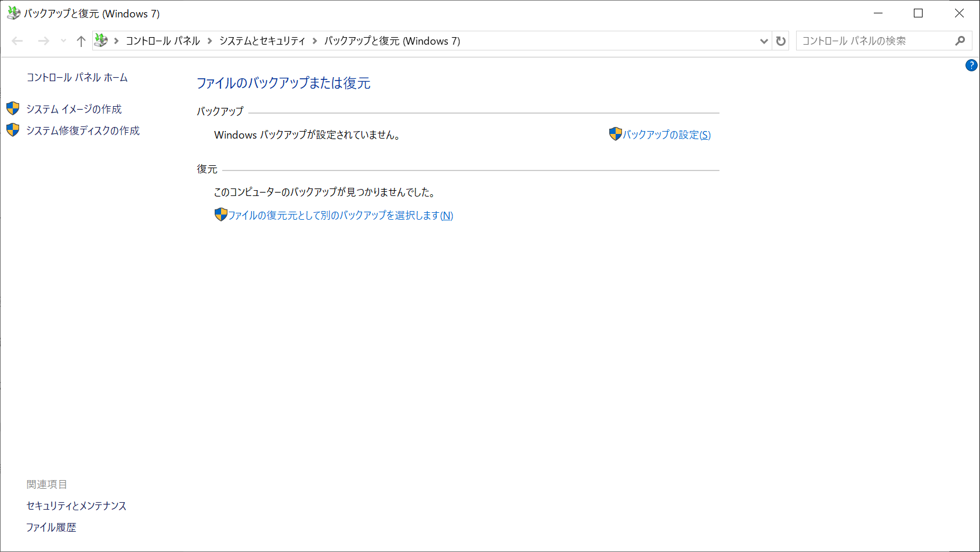980x552 pixels.
Task: Click the up arrow to go to parent folder
Action: tap(81, 41)
